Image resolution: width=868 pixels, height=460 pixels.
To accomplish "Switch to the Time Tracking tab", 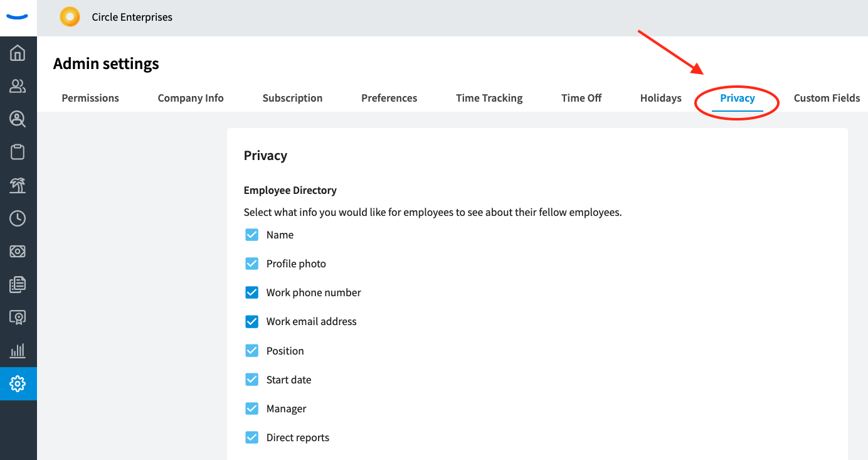I will (x=489, y=98).
